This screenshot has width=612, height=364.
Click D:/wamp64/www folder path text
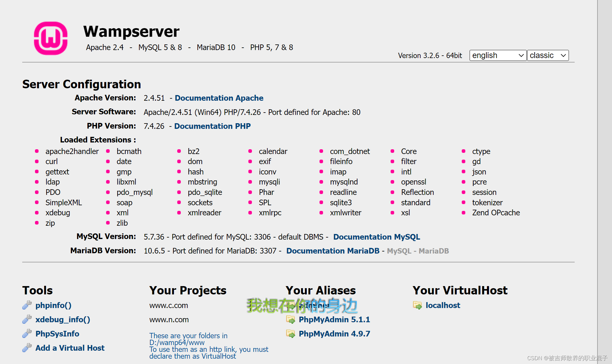[177, 343]
